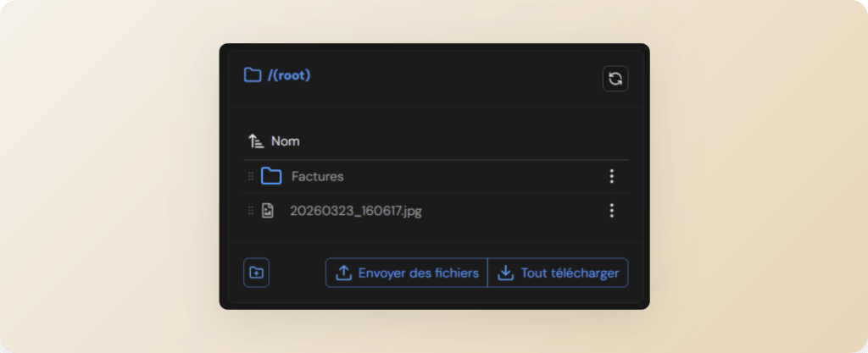Click the image file icon for 20260323_160617.jpg

[268, 211]
